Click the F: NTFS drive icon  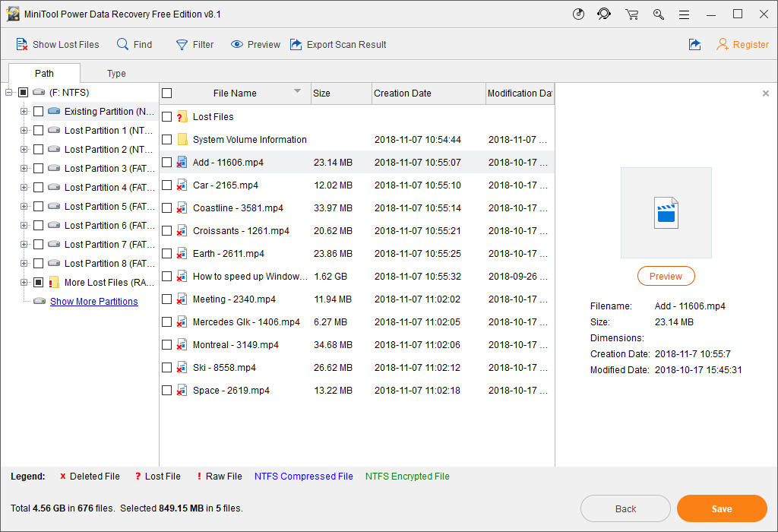[39, 92]
